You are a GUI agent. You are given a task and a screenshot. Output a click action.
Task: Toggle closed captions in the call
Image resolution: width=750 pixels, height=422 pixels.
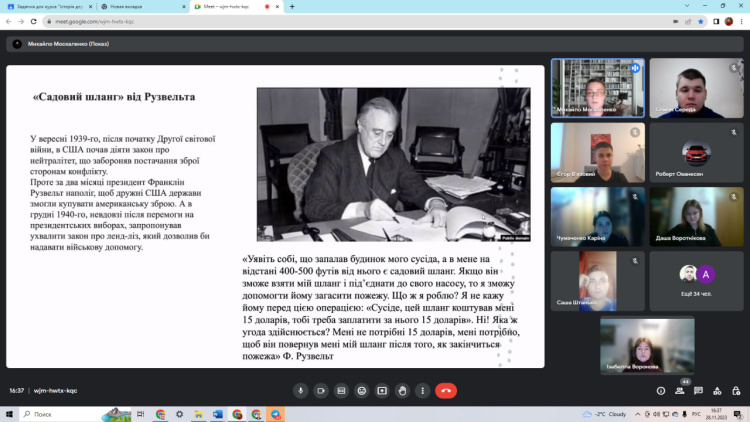341,390
